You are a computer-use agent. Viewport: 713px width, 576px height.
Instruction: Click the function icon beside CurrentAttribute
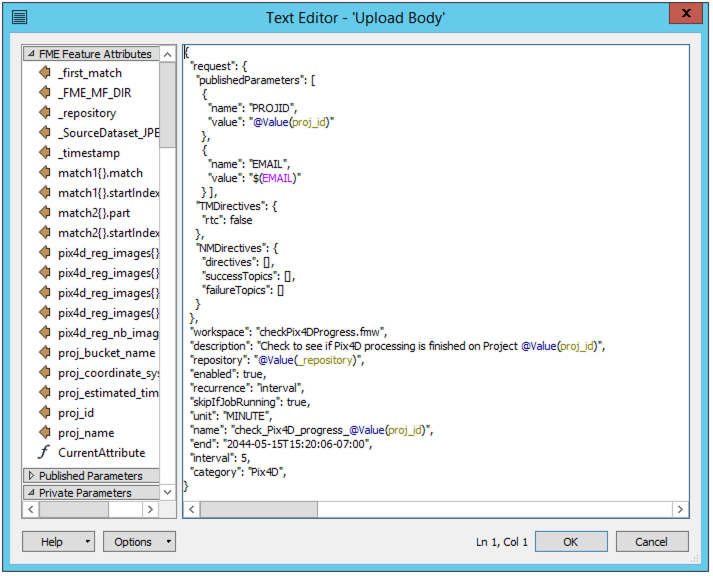44,453
